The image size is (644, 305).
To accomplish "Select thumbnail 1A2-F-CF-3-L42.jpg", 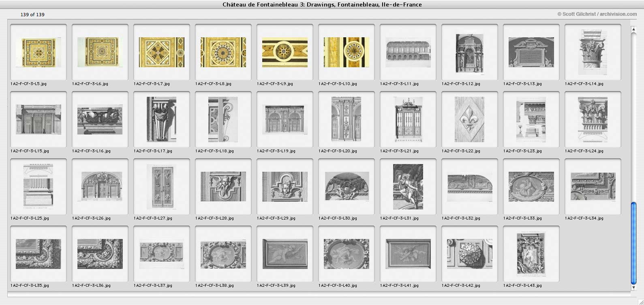I will (470, 254).
